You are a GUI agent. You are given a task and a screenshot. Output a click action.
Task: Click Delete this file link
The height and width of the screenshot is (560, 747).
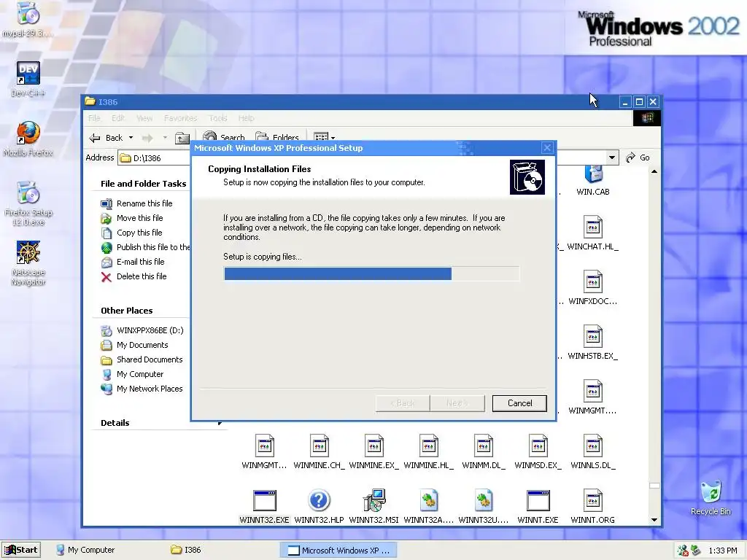[142, 276]
